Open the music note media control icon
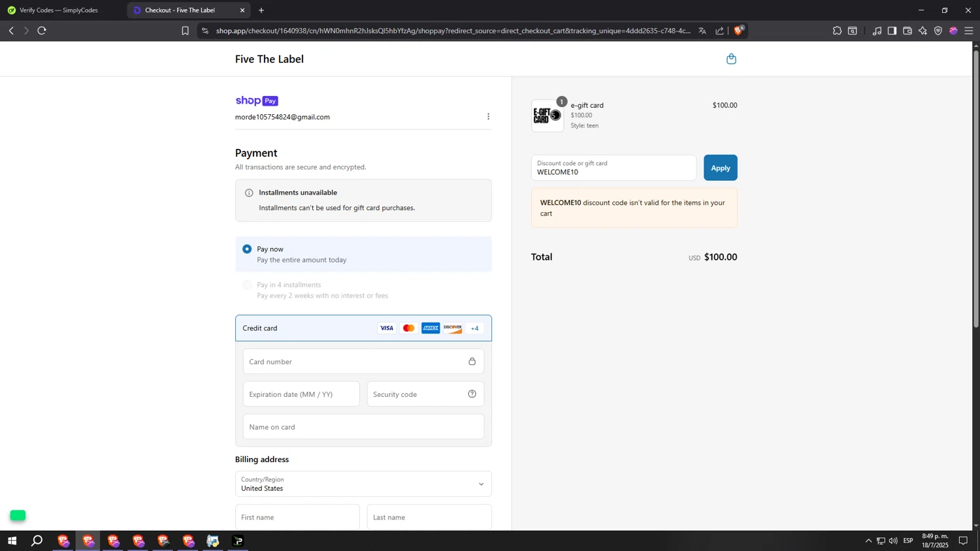Image resolution: width=980 pixels, height=551 pixels. 877,31
